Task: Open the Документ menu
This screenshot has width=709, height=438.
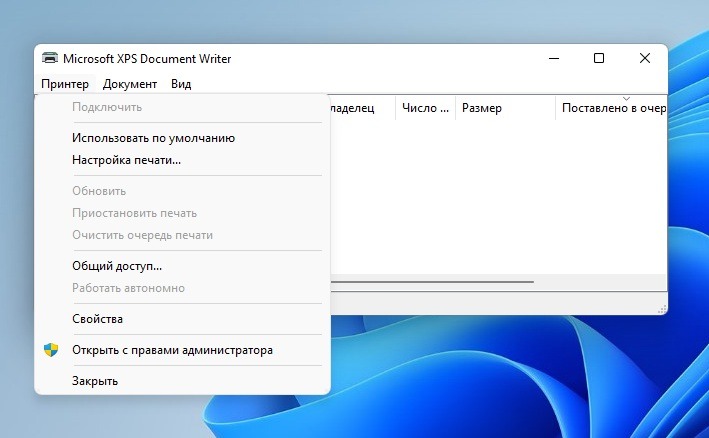Action: (x=130, y=84)
